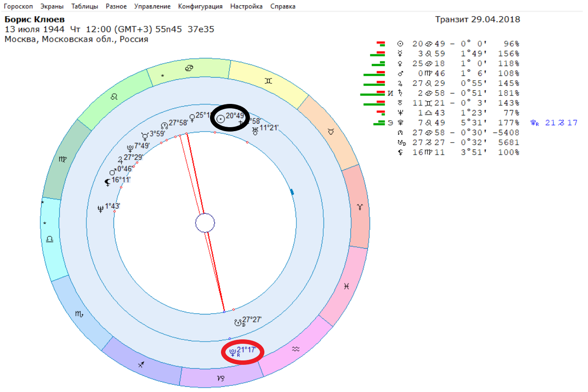Click the "118%" value in Venus row
This screenshot has width=588, height=392.
tap(509, 64)
